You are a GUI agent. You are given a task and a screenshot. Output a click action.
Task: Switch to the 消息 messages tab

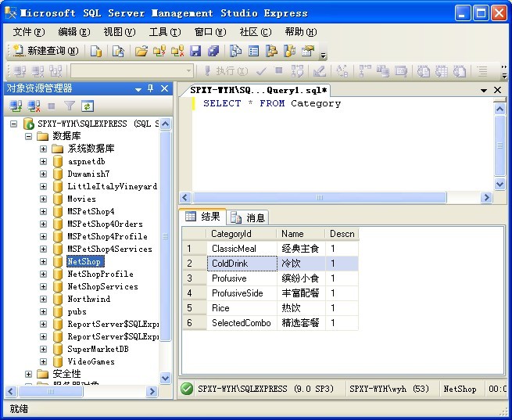pyautogui.click(x=248, y=217)
